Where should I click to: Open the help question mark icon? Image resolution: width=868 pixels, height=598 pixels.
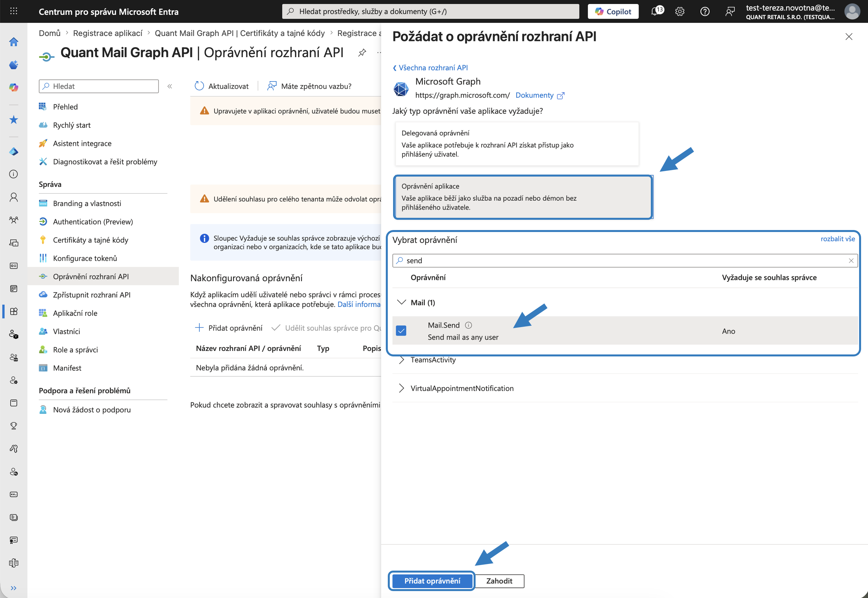click(x=705, y=12)
